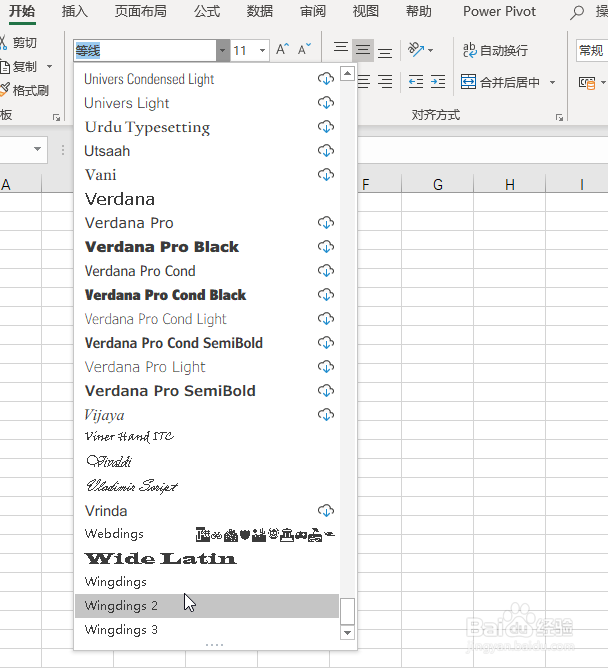
Task: Click cloud download icon beside Vani
Action: 326,175
